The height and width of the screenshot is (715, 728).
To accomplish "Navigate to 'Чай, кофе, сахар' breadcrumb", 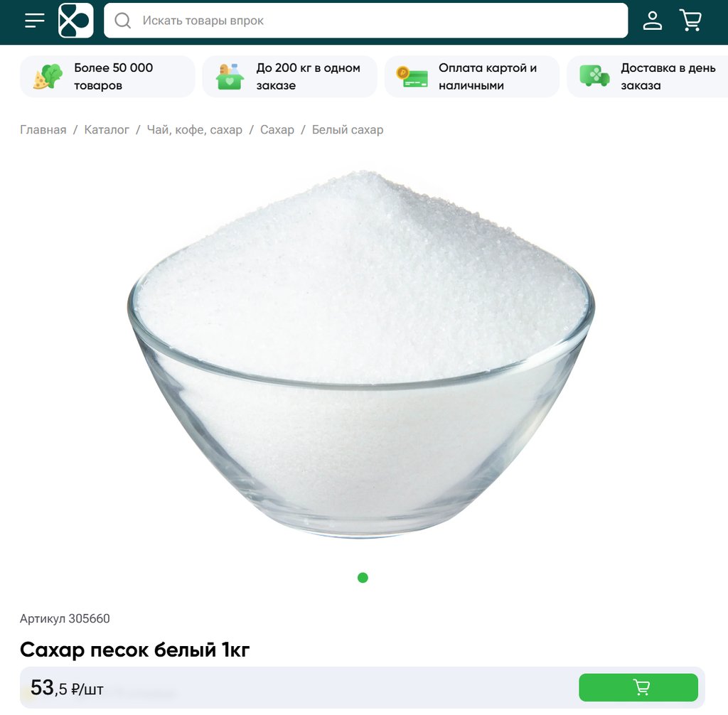I will coord(195,129).
